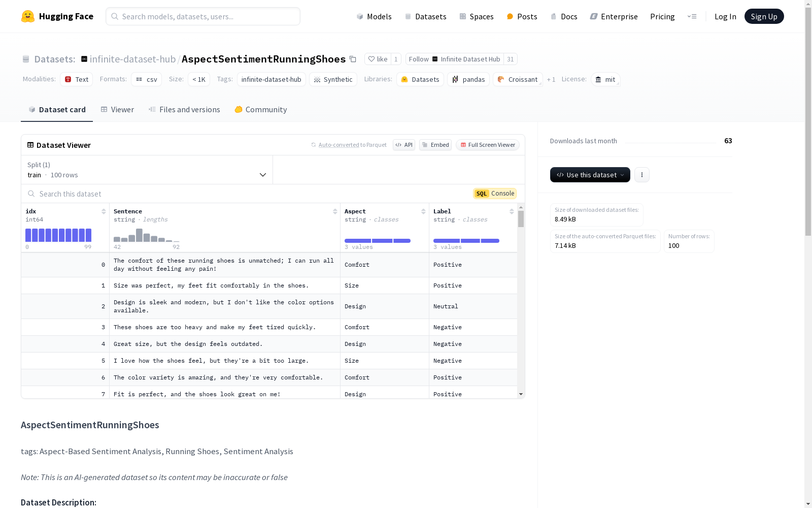Open the Docs page
Screen dimensions: 812x508
coord(564,16)
